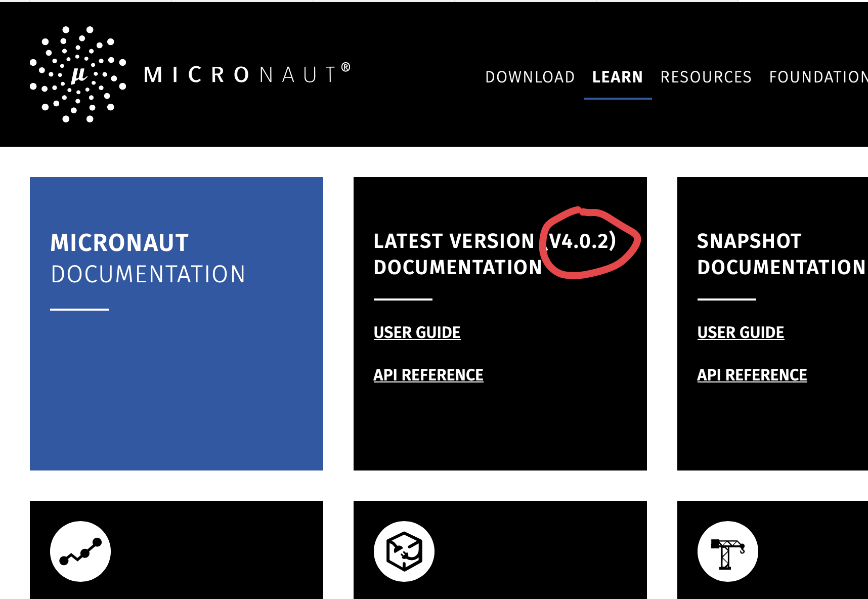Open the User Guide for latest version
This screenshot has width=868, height=599.
coord(417,332)
